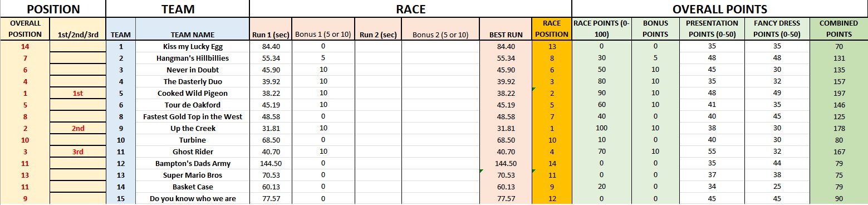Select the FANCY DRESS POINTS header
Viewport: 868px width, 205px height.
tap(777, 29)
